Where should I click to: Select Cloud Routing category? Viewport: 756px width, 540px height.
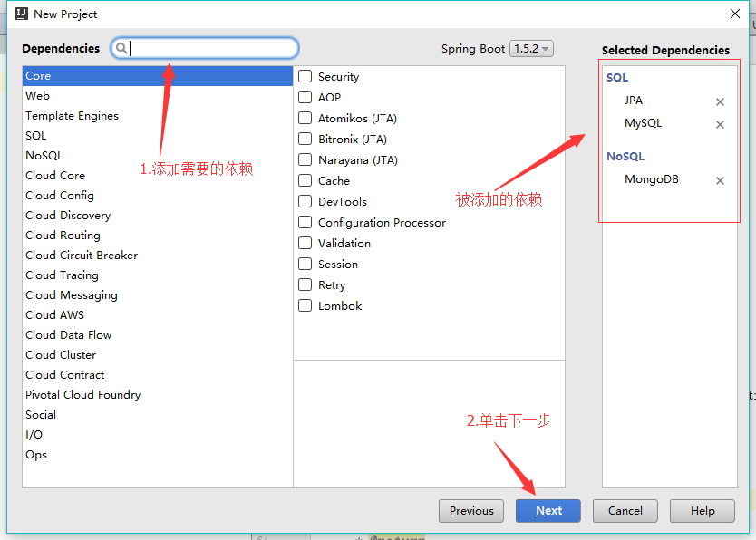tap(158, 235)
